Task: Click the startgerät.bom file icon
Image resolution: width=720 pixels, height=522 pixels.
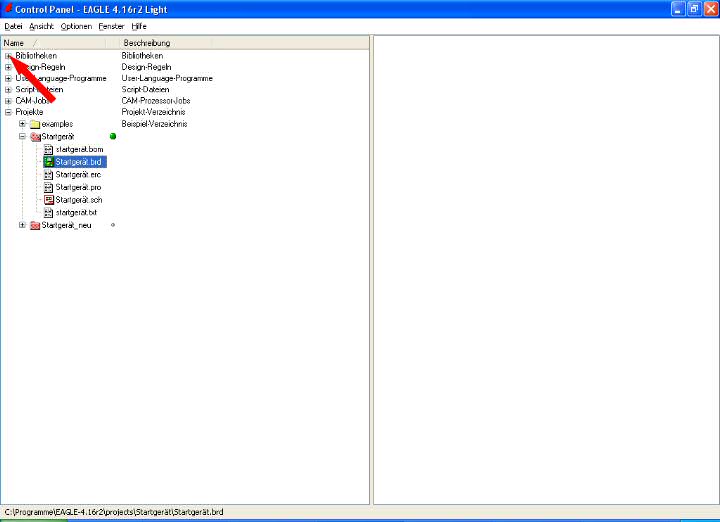Action: click(48, 148)
